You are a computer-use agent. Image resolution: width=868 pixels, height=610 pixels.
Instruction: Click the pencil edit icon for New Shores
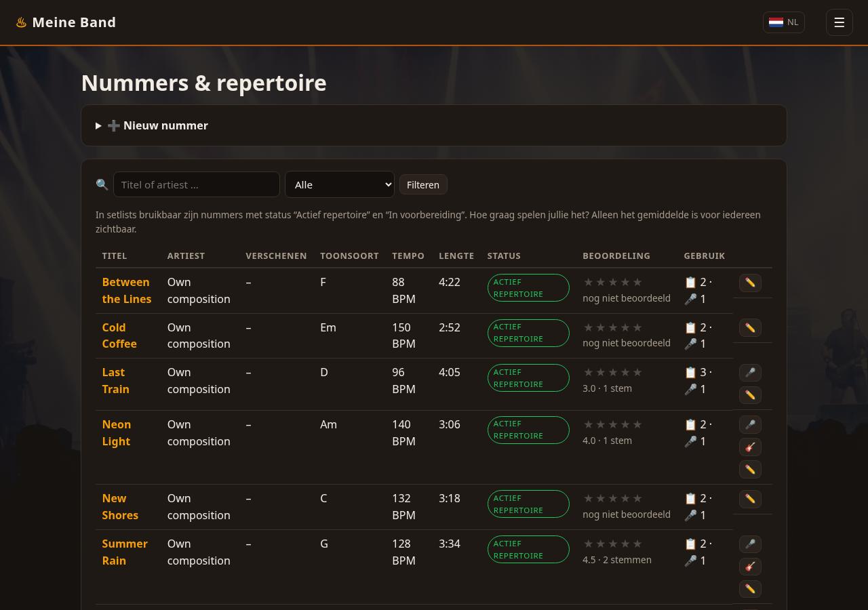tap(750, 499)
